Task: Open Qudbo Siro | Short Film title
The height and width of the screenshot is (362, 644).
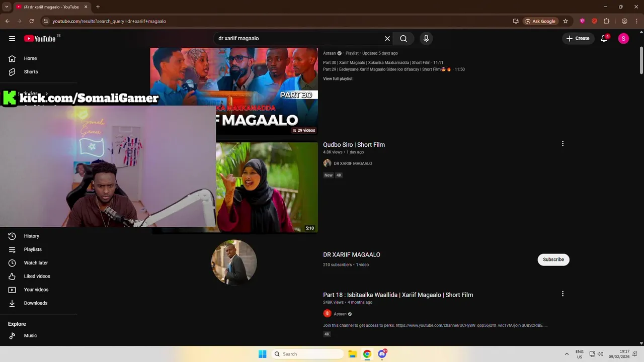Action: (354, 145)
